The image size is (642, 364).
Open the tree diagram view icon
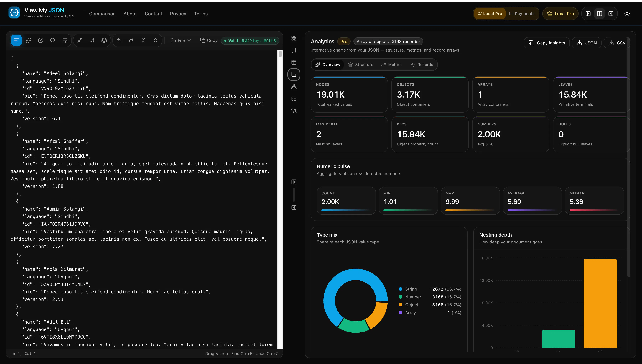click(x=294, y=87)
